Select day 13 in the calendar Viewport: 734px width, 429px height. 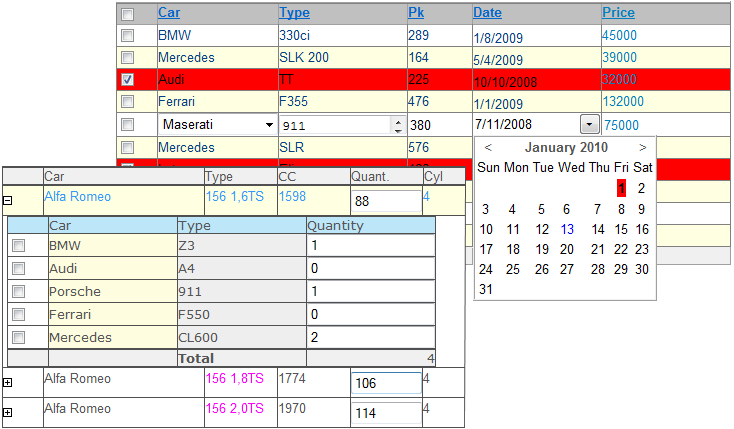(567, 229)
